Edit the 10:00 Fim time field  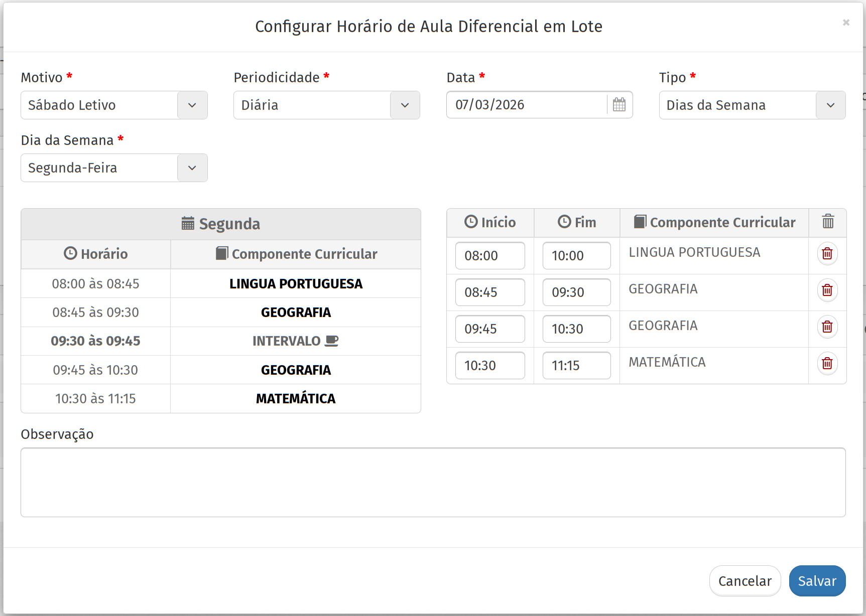[576, 256]
